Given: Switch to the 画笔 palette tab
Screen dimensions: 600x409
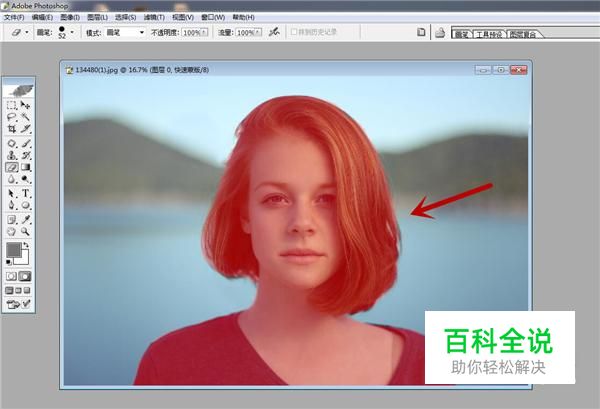Looking at the screenshot, I should pyautogui.click(x=462, y=34).
